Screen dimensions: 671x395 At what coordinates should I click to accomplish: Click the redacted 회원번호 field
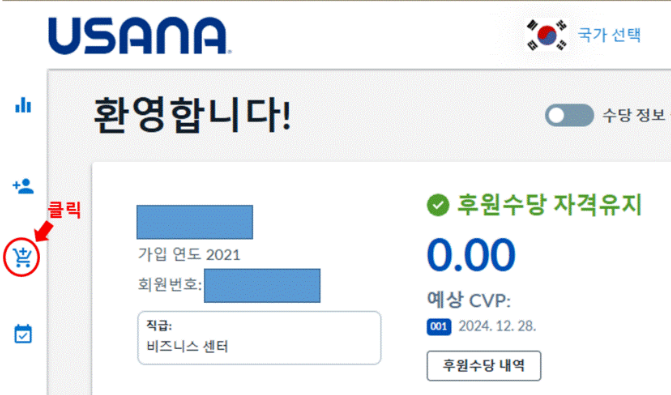(262, 285)
